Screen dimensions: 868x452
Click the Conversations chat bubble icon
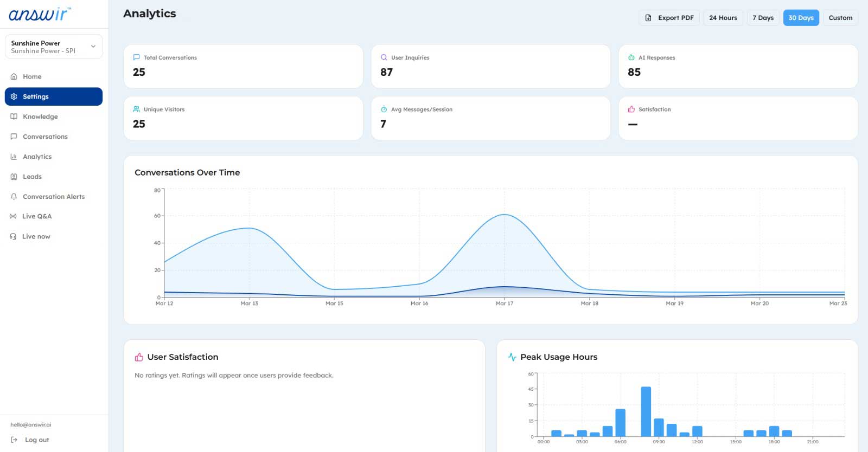pyautogui.click(x=14, y=137)
